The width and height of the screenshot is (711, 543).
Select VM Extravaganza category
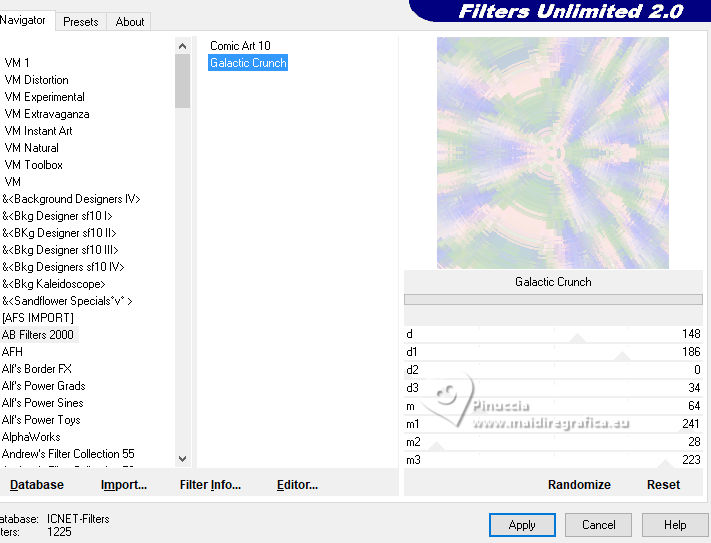[x=47, y=114]
